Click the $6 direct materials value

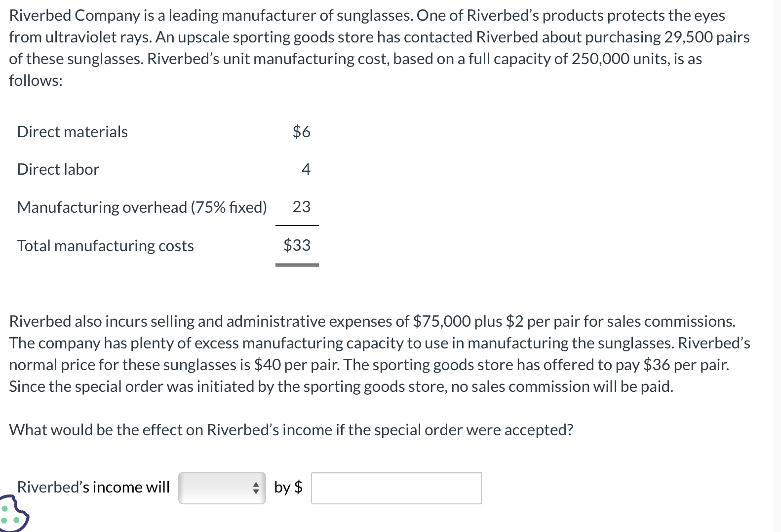tap(301, 132)
